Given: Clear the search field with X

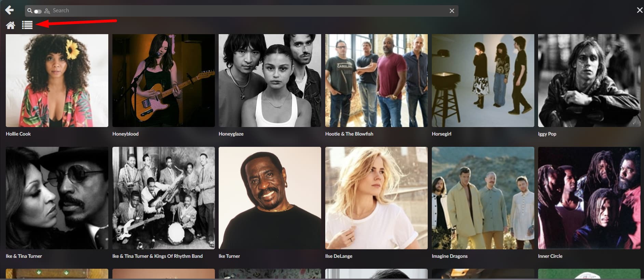Looking at the screenshot, I should click(x=452, y=11).
